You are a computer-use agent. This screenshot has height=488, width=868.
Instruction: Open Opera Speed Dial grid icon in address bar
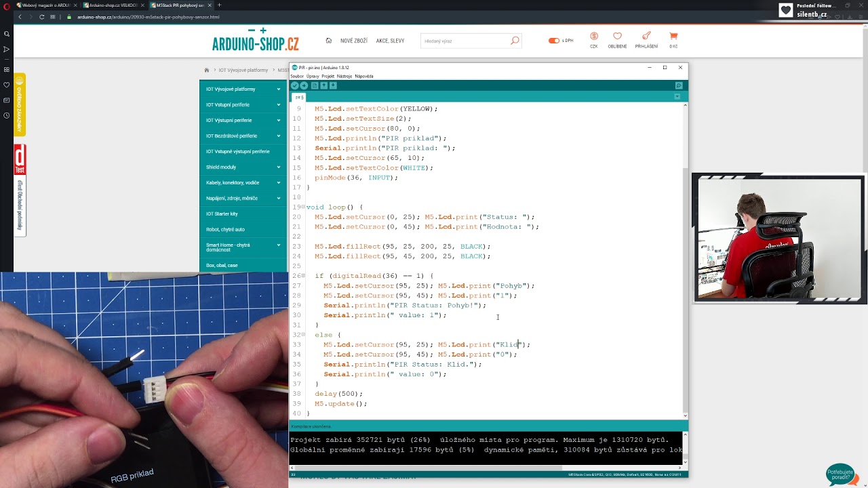click(x=54, y=16)
